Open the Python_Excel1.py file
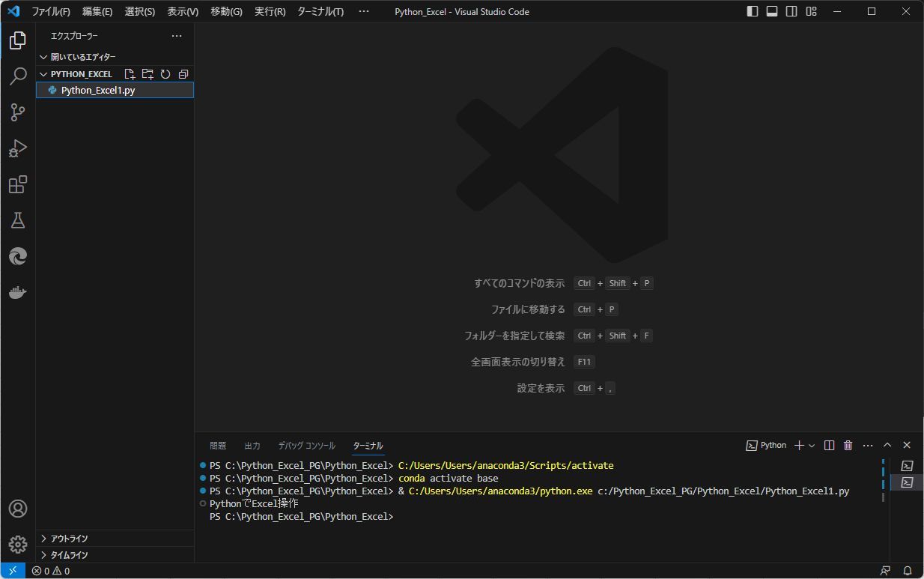 [115, 90]
